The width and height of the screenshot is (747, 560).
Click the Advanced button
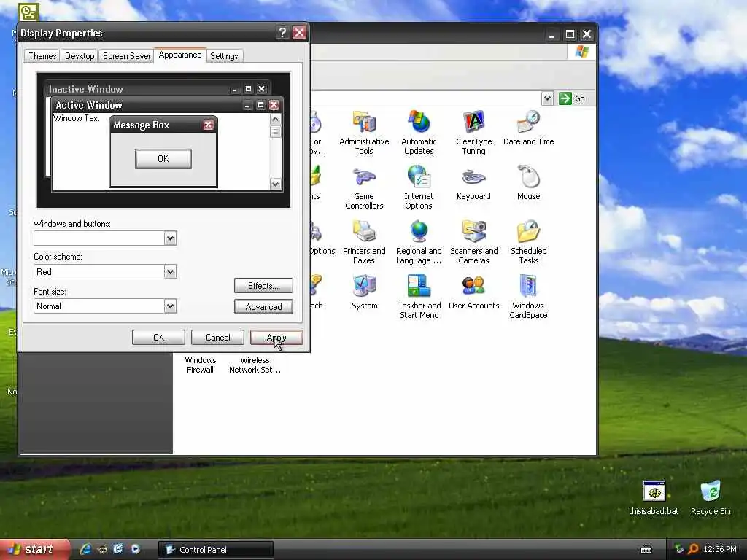[x=263, y=307]
